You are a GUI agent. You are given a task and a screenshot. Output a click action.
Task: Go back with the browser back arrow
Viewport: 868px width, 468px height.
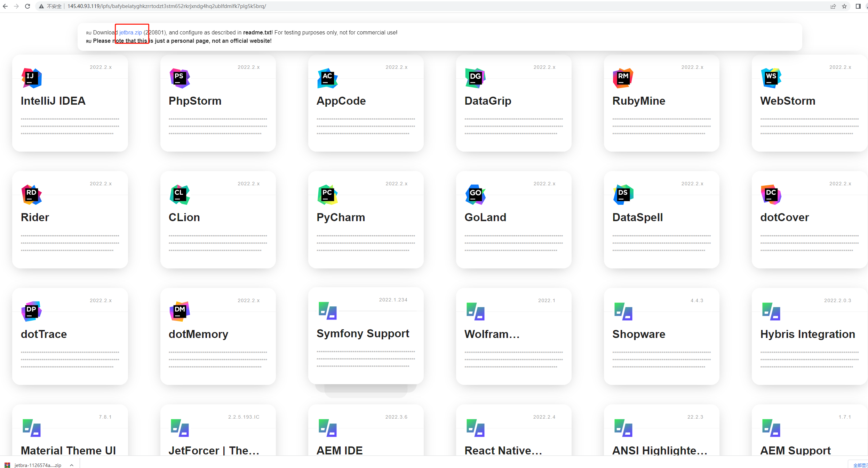pyautogui.click(x=5, y=6)
